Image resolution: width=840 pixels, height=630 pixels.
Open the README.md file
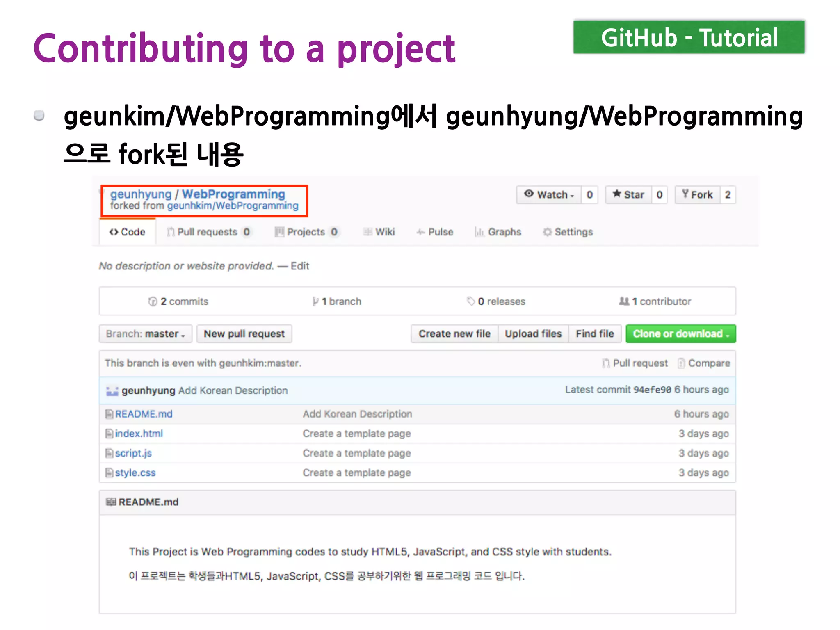(x=144, y=414)
